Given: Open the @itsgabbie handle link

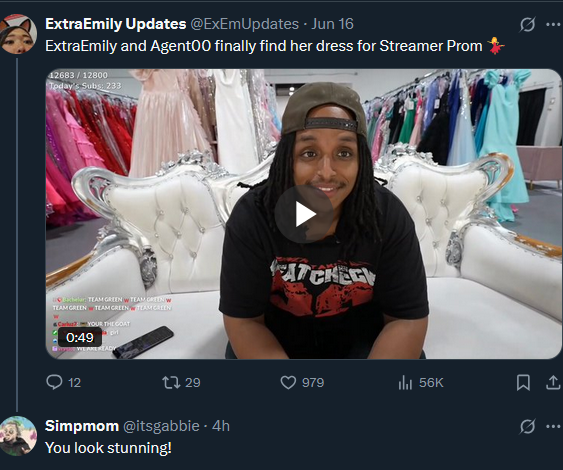Looking at the screenshot, I should point(161,426).
